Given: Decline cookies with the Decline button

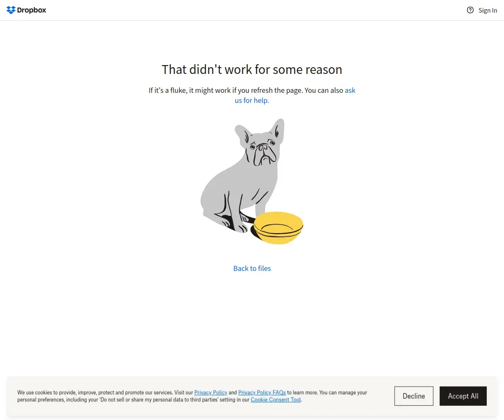Looking at the screenshot, I should click(x=414, y=396).
